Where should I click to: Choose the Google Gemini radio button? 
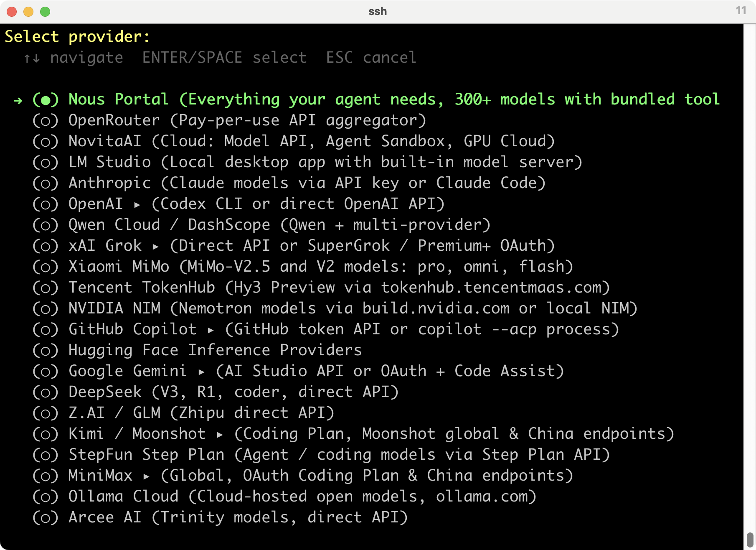tap(46, 371)
